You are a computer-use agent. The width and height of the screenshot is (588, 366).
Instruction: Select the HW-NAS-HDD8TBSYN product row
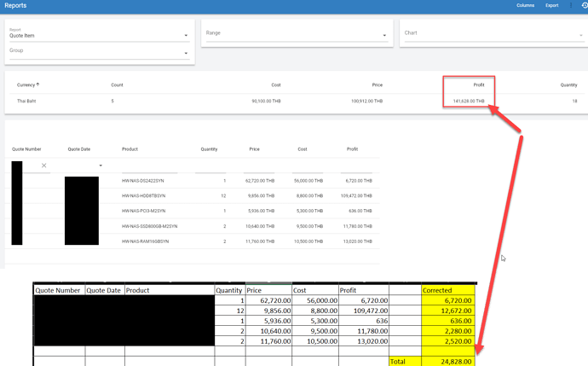tap(192, 195)
